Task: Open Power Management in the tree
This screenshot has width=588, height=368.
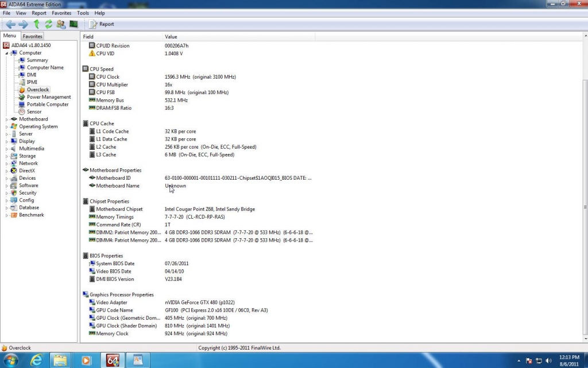Action: tap(48, 97)
